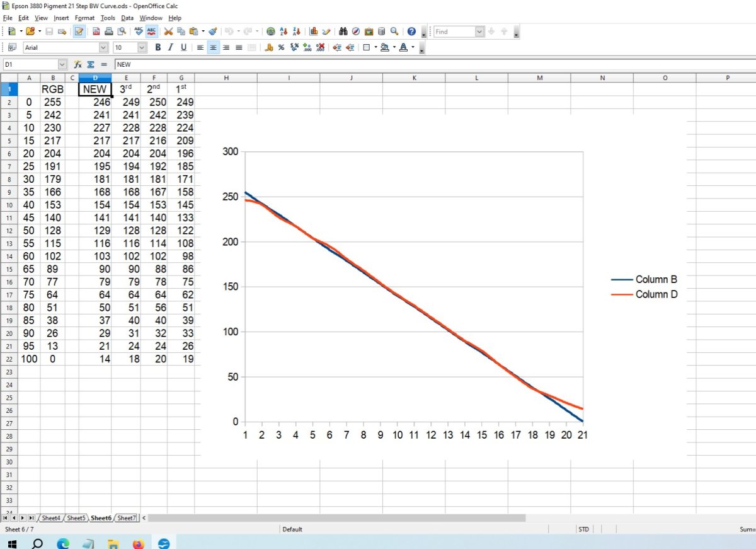Open font color dropdown arrow
This screenshot has width=756, height=549.
[x=413, y=47]
